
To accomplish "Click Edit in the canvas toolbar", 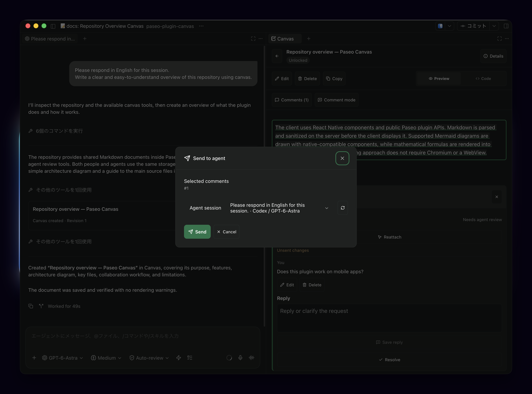I will tap(282, 79).
